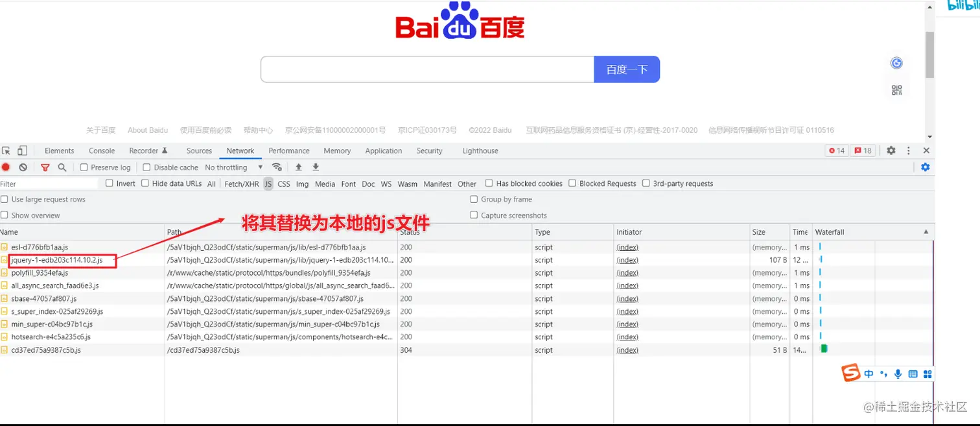Enable Disable cache checkbox

point(146,167)
